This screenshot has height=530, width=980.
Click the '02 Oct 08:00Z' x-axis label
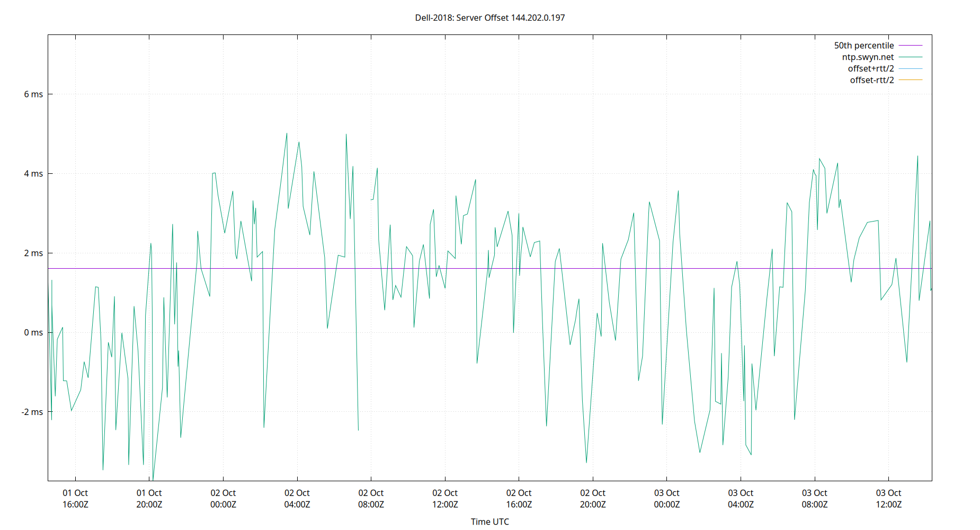[x=371, y=499]
